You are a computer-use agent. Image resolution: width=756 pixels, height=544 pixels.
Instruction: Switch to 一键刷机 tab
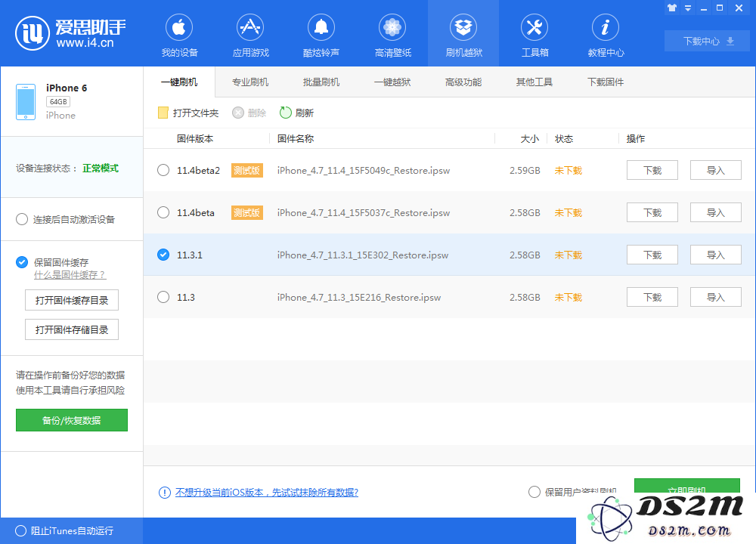click(x=179, y=82)
